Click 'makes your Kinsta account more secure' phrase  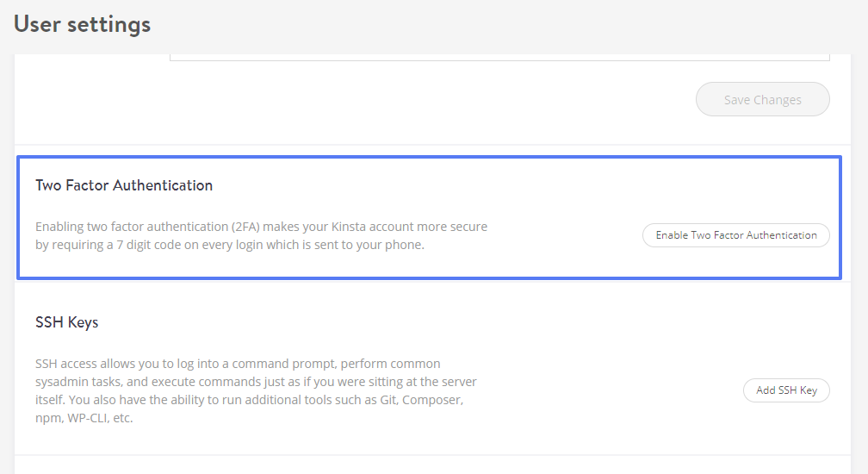375,227
